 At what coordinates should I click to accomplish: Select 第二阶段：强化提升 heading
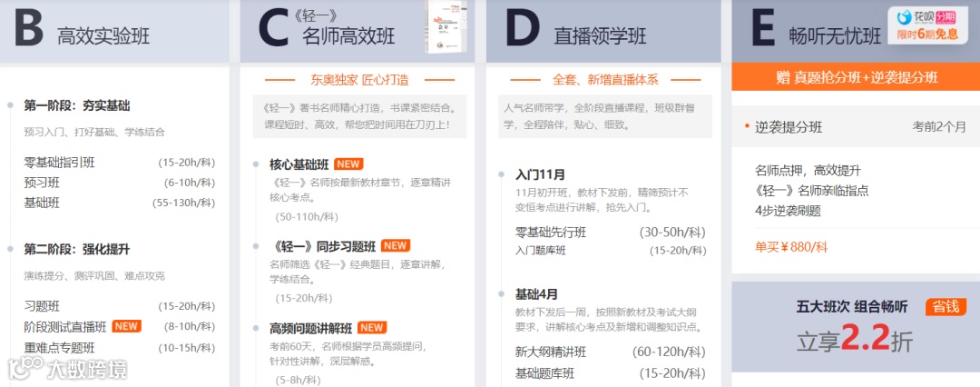(x=77, y=249)
